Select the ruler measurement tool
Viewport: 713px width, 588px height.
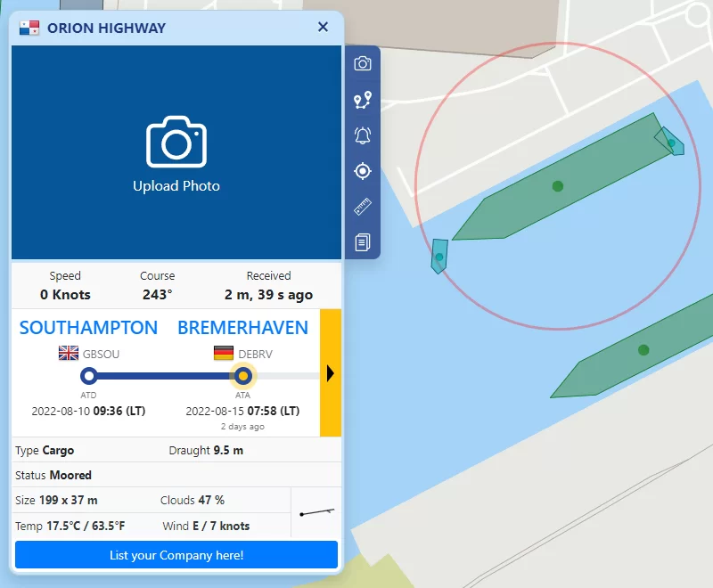tap(363, 207)
